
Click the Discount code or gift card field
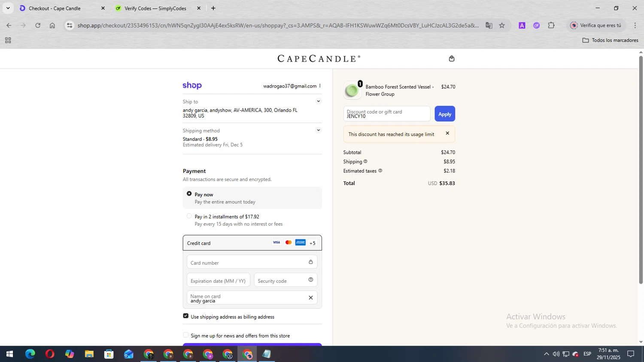point(387,114)
